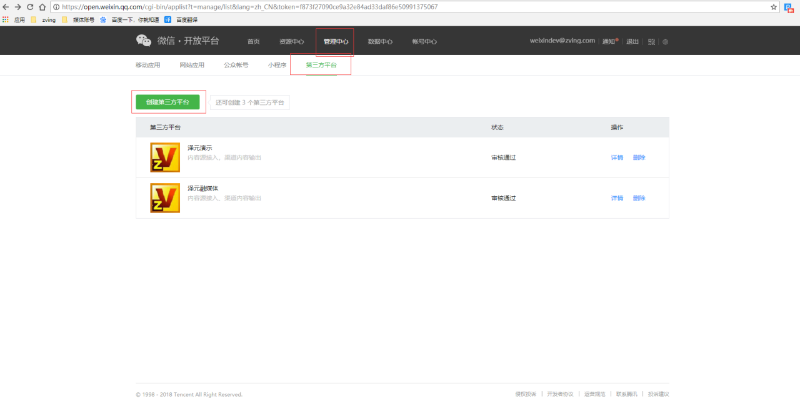The height and width of the screenshot is (413, 800).
Task: Open 详情 for 泽元演示
Action: point(617,158)
